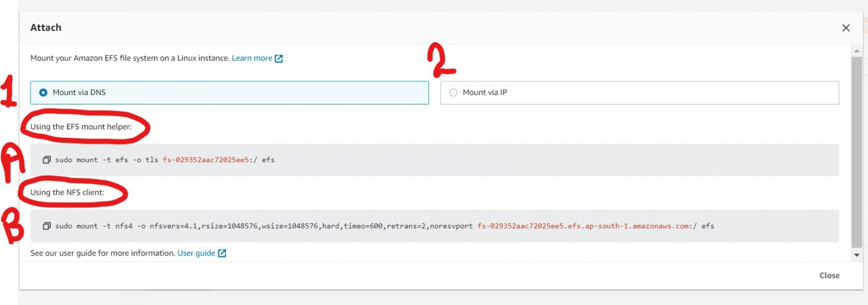The height and width of the screenshot is (305, 868).
Task: Click the scrollbar up arrow
Action: click(857, 51)
